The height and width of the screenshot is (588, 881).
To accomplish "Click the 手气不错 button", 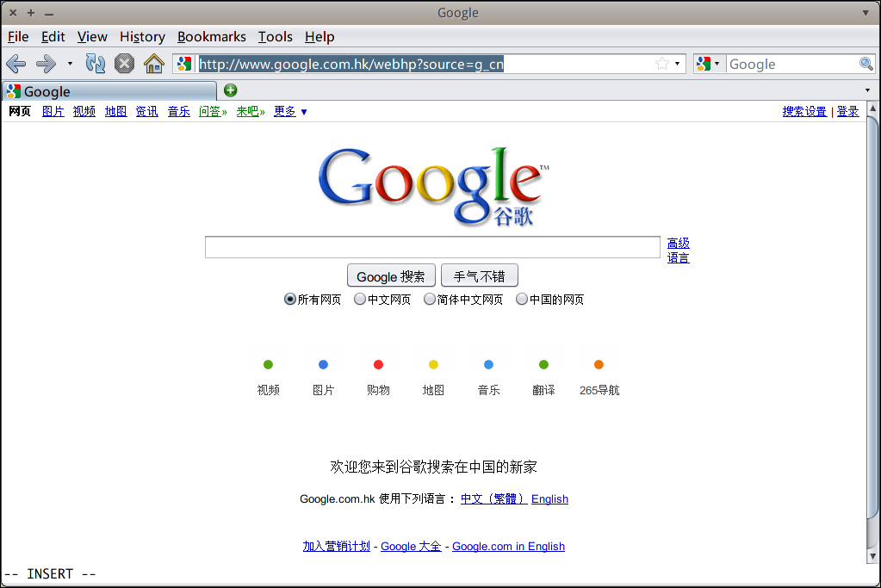I will 480,276.
